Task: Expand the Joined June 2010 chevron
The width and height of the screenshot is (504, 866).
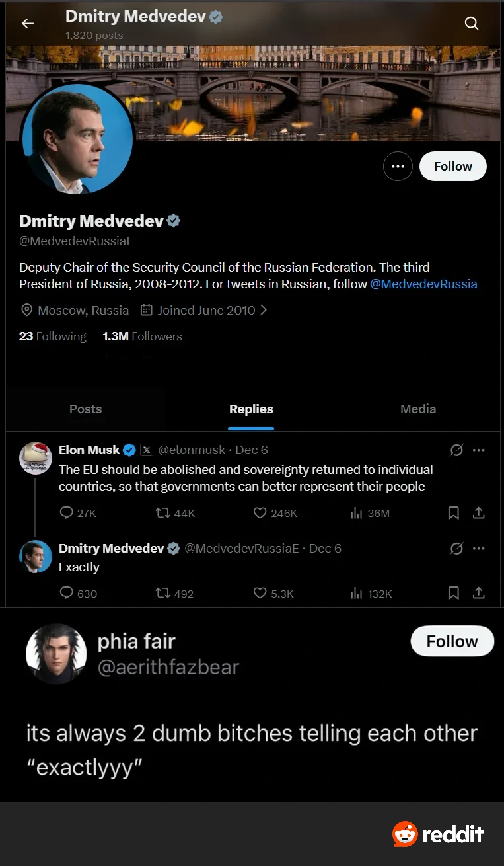Action: (x=264, y=310)
